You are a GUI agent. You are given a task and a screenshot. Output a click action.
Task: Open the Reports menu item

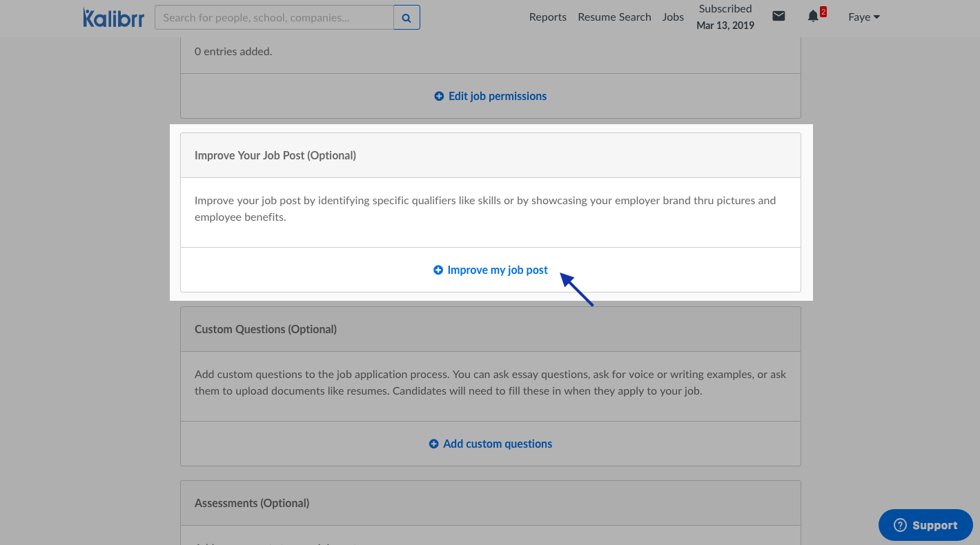point(547,17)
